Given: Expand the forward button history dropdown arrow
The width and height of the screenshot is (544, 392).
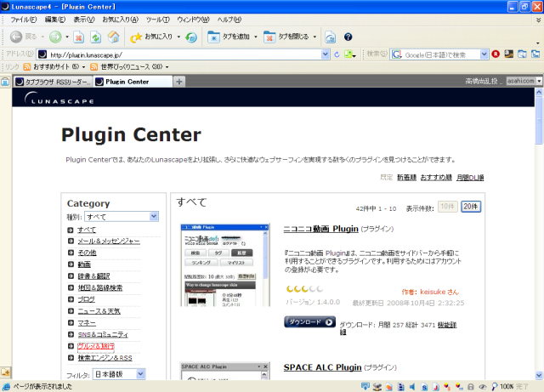Looking at the screenshot, I should pos(67,37).
